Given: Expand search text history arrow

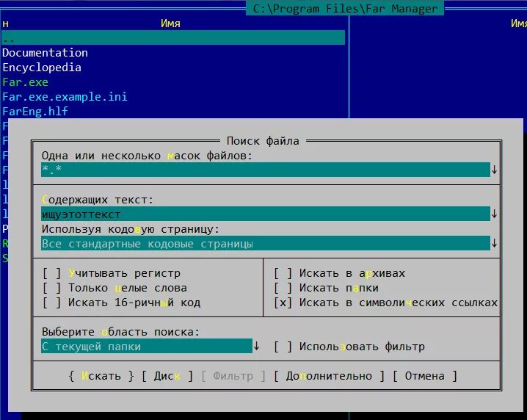Looking at the screenshot, I should [x=494, y=214].
